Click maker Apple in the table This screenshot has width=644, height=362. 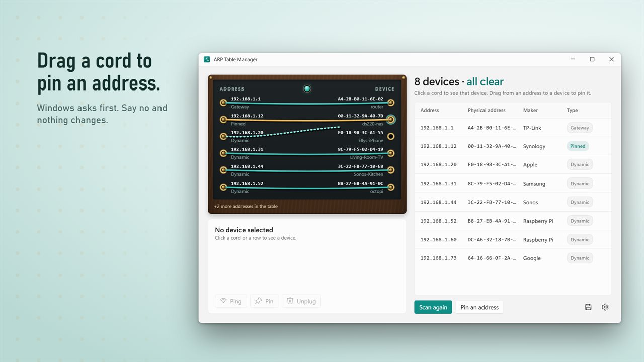(x=530, y=165)
